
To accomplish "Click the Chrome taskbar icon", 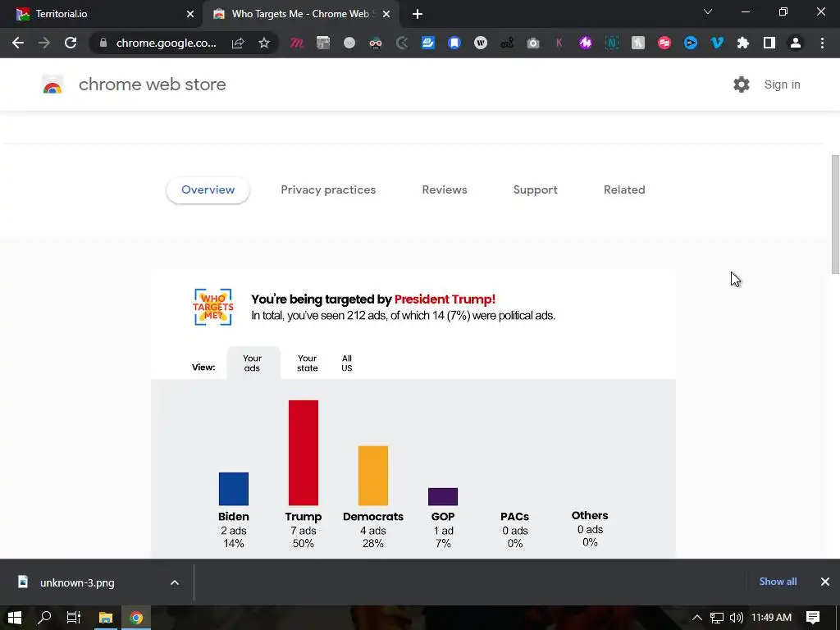I will coord(136,618).
